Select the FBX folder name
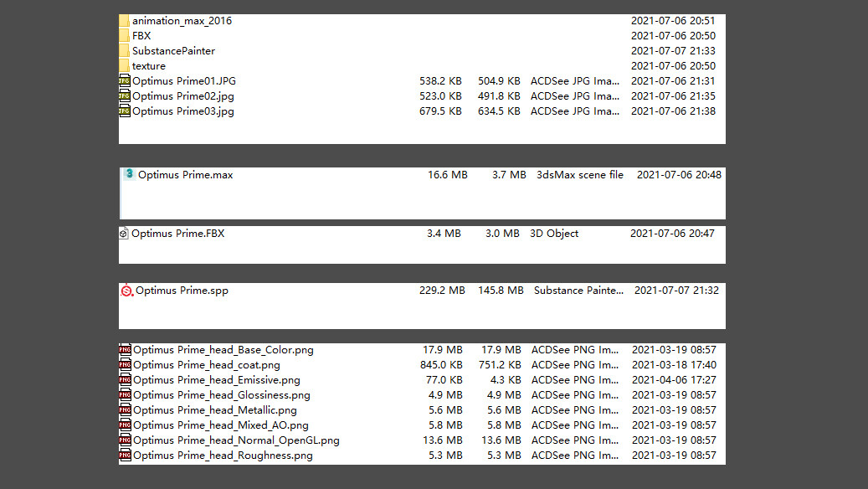868x489 pixels. click(x=141, y=35)
